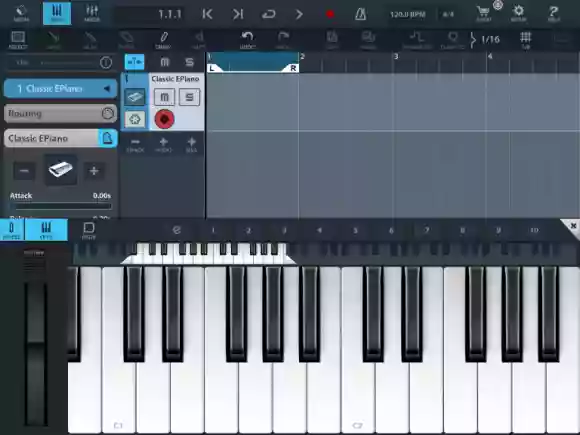Screen dimensions: 580x435
Task: Open the Help question mark
Action: pyautogui.click(x=553, y=13)
